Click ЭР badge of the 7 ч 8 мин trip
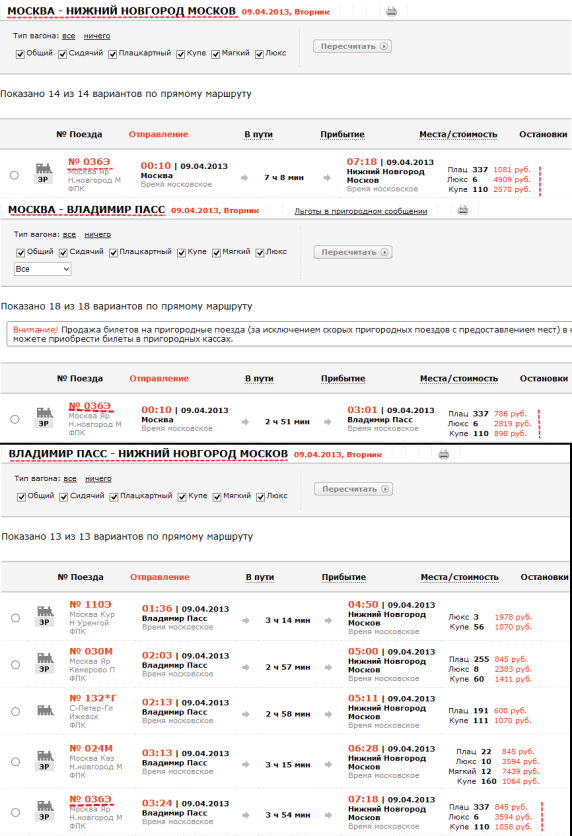 [x=44, y=180]
